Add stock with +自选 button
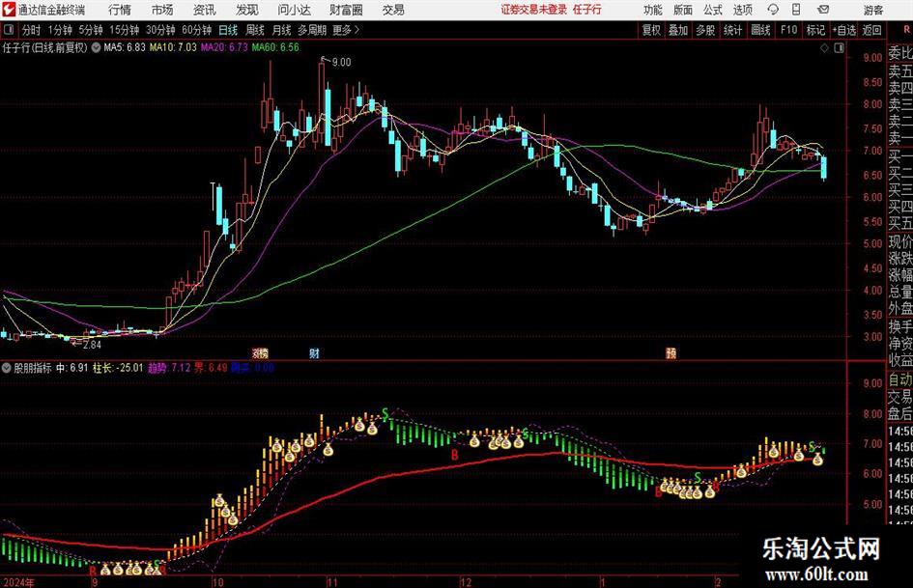Viewport: 913px width, 588px height. (x=844, y=30)
